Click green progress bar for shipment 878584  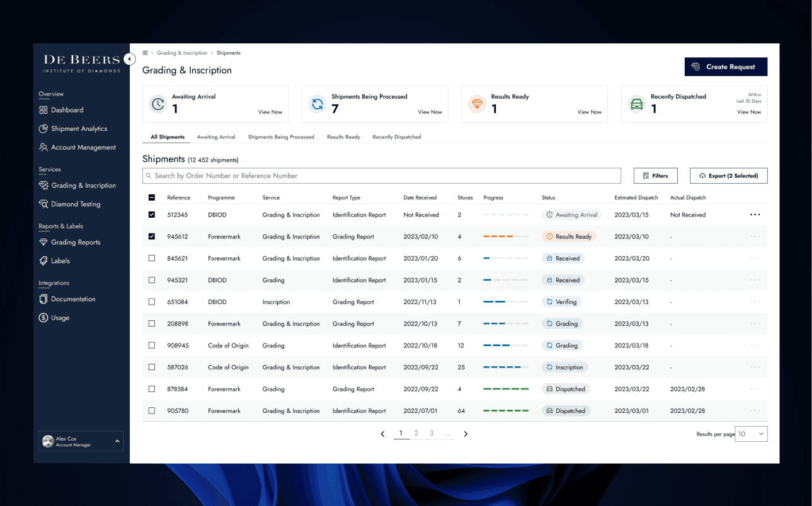[506, 389]
